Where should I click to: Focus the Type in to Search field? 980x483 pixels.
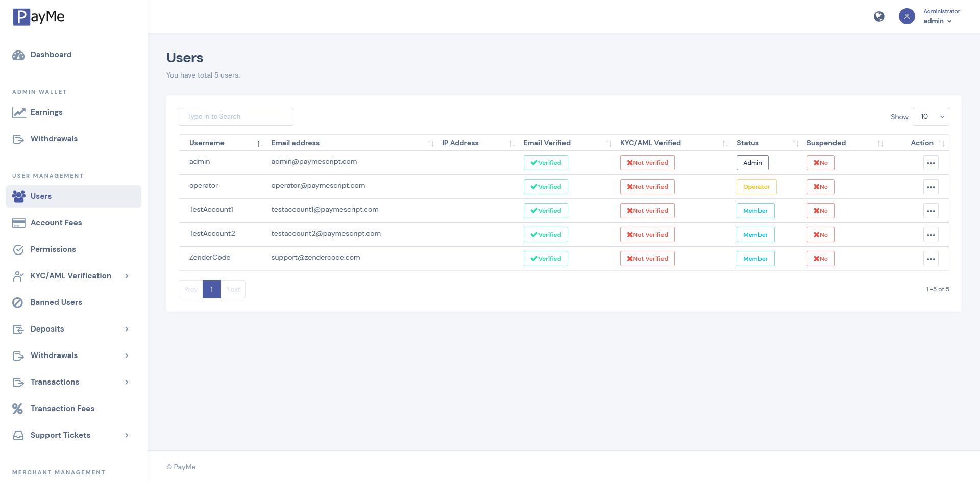click(x=236, y=117)
